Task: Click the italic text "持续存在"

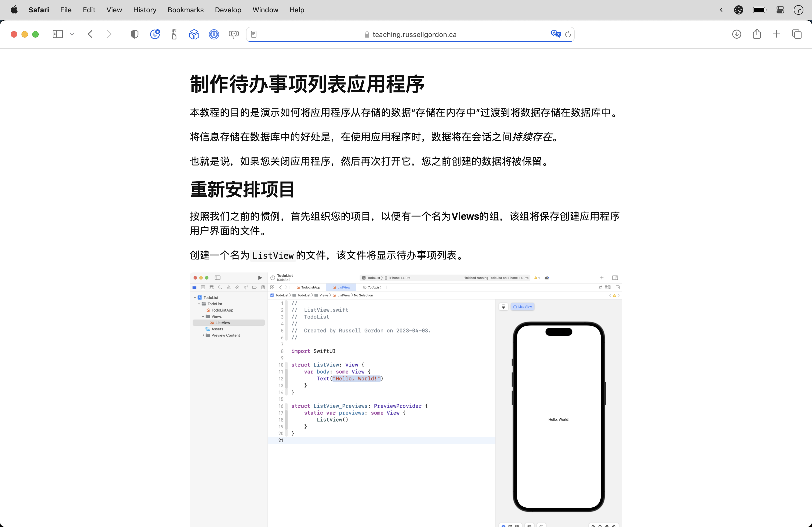Action: [x=532, y=137]
